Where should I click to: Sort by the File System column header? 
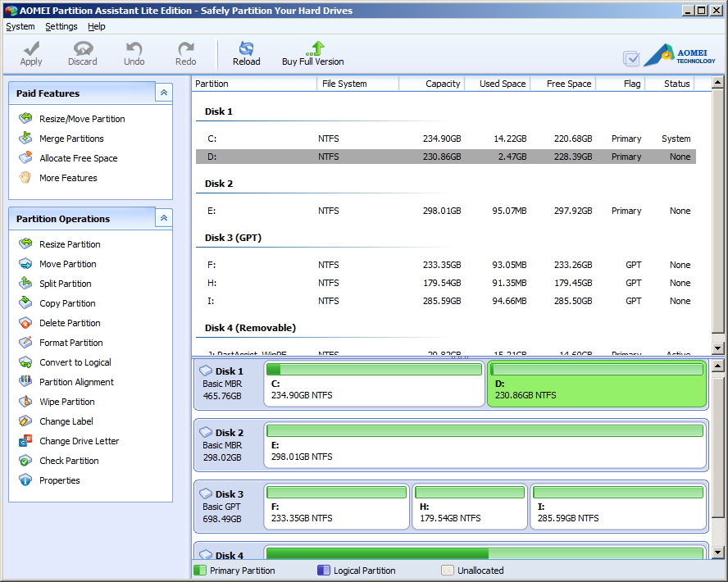[357, 84]
